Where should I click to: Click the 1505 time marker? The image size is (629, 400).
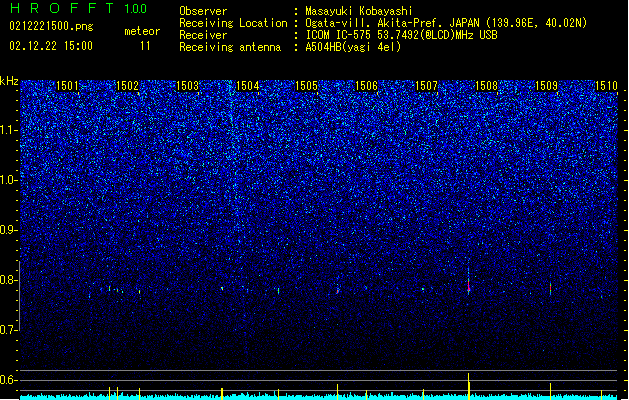coord(306,86)
